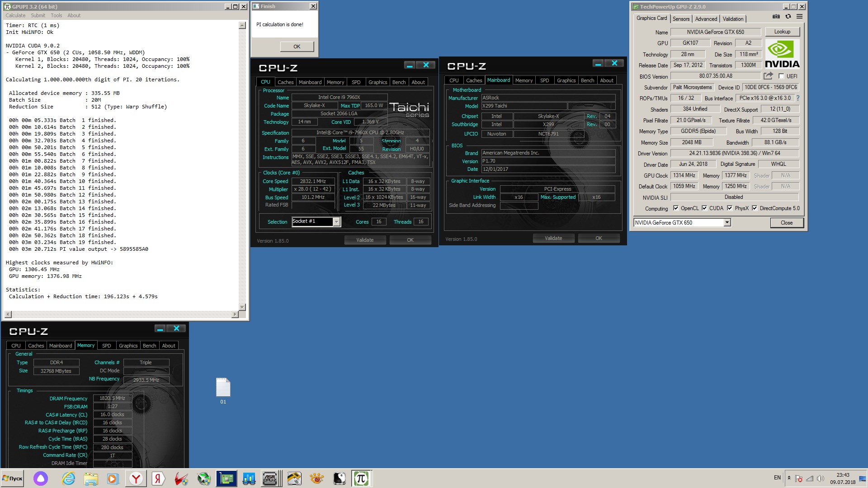Open Caches tab in the CPU-Z CPU window
The width and height of the screenshot is (868, 488).
[285, 82]
